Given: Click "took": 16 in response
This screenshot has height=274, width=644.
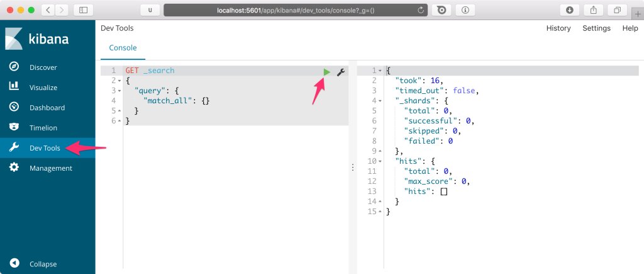Looking at the screenshot, I should tap(419, 81).
